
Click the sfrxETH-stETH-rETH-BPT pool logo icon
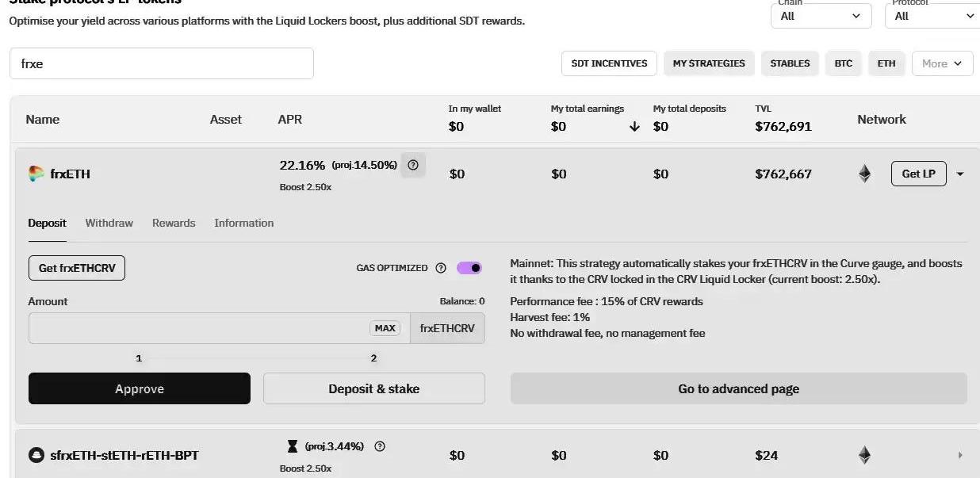click(x=36, y=455)
